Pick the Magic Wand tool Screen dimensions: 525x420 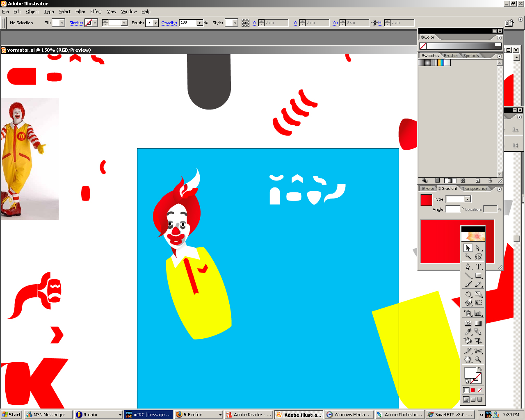[x=468, y=256]
